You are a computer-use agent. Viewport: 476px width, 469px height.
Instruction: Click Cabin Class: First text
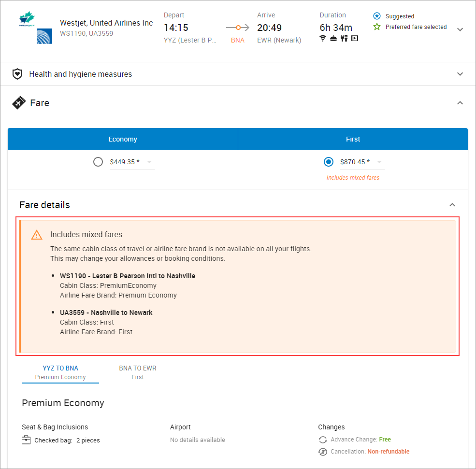coord(87,323)
